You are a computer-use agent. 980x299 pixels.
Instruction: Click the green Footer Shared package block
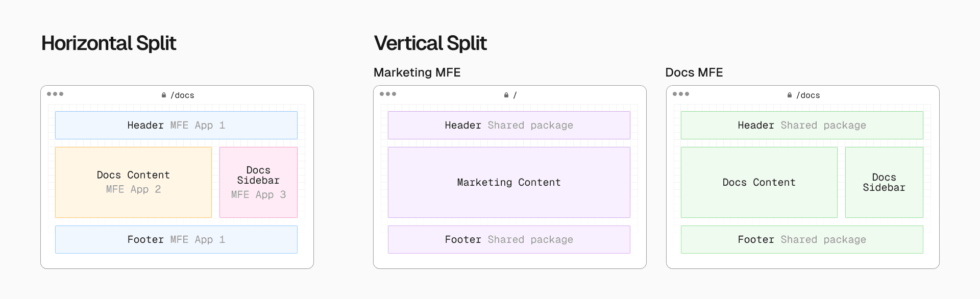coord(802,240)
